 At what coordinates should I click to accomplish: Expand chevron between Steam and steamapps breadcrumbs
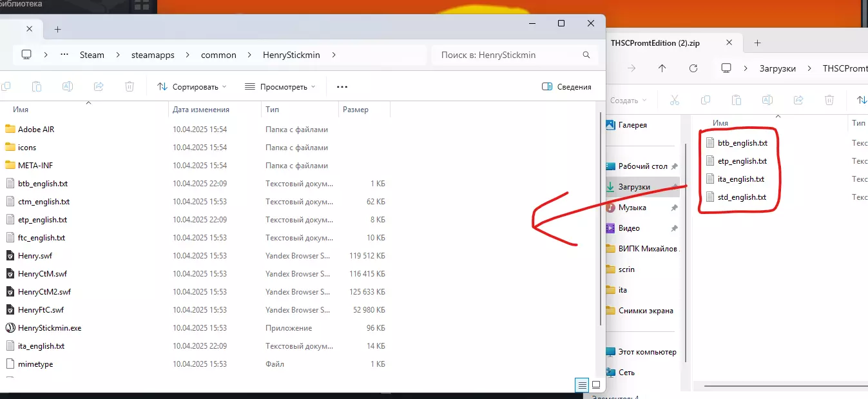tap(119, 55)
